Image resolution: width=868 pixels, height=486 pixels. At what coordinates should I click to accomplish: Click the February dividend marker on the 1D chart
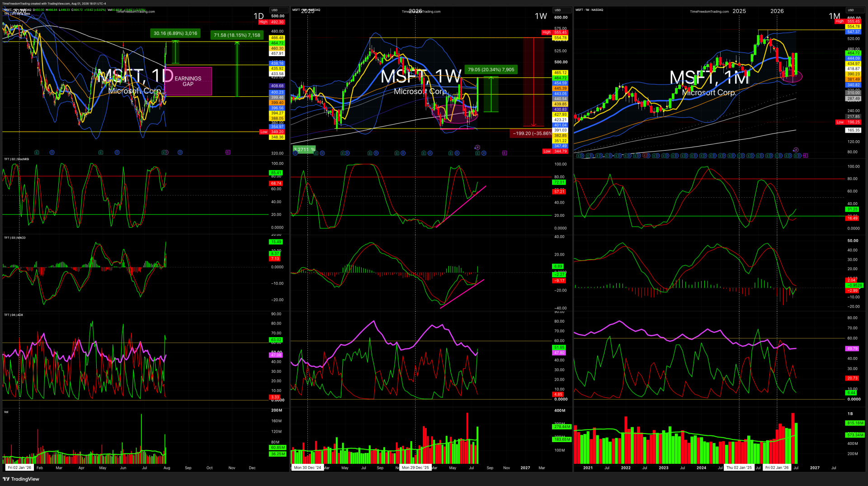click(x=52, y=152)
